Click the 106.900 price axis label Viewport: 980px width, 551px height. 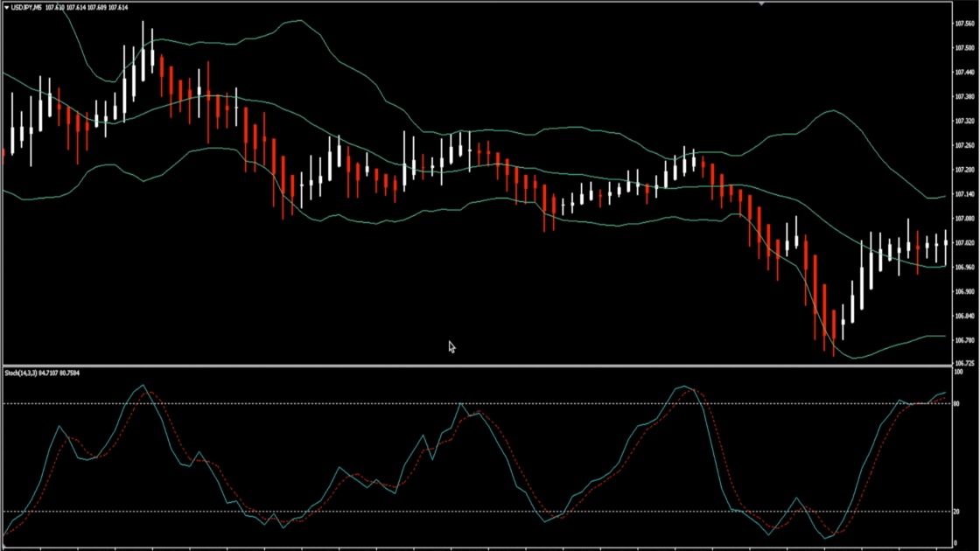964,292
